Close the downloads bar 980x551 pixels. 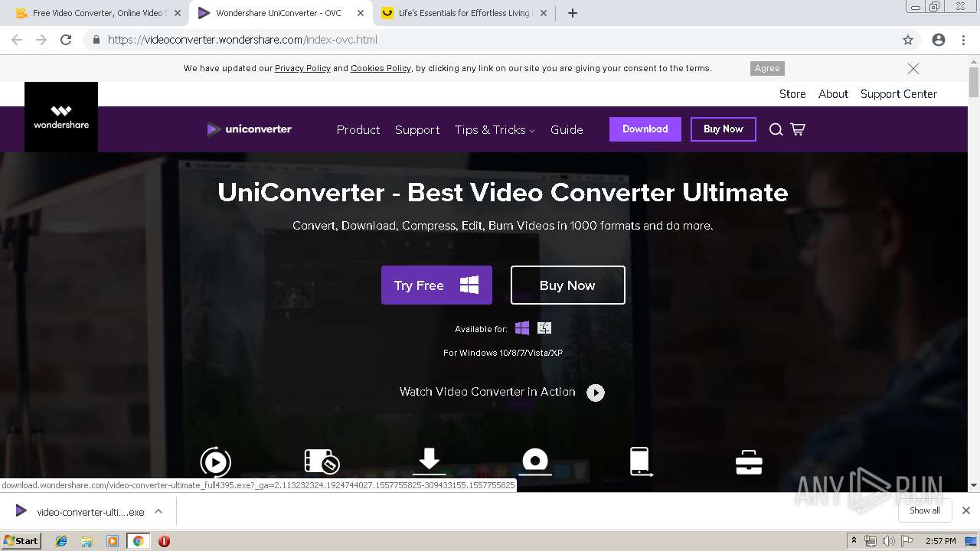(x=966, y=510)
